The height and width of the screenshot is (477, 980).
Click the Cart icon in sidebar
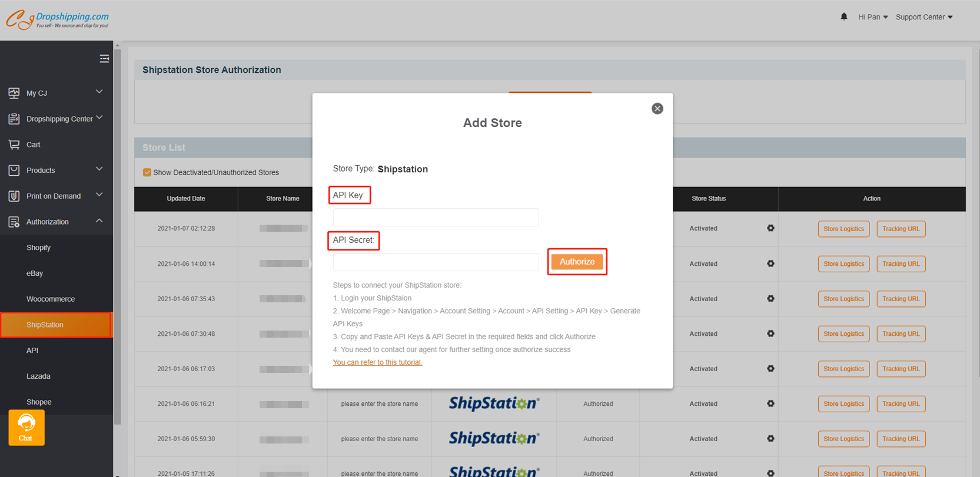[x=14, y=145]
